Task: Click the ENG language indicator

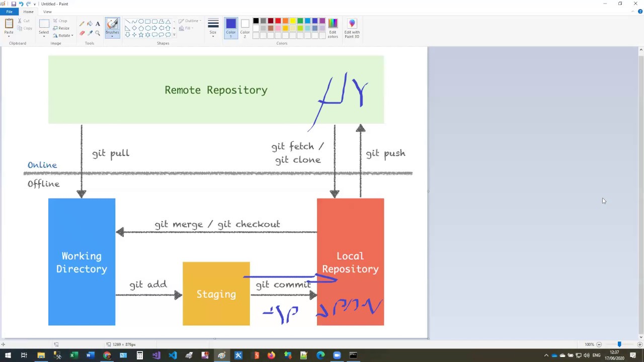Action: pyautogui.click(x=597, y=355)
